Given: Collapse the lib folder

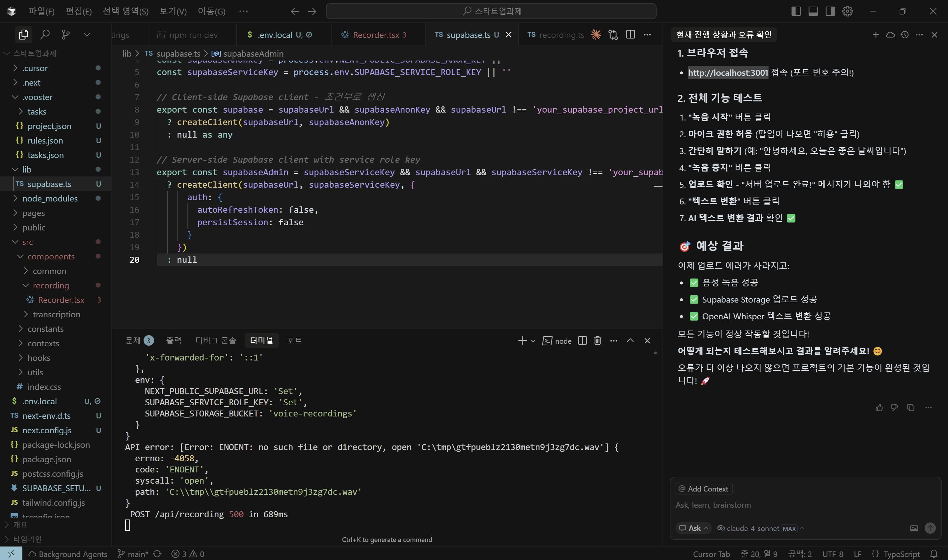Looking at the screenshot, I should [x=55, y=170].
